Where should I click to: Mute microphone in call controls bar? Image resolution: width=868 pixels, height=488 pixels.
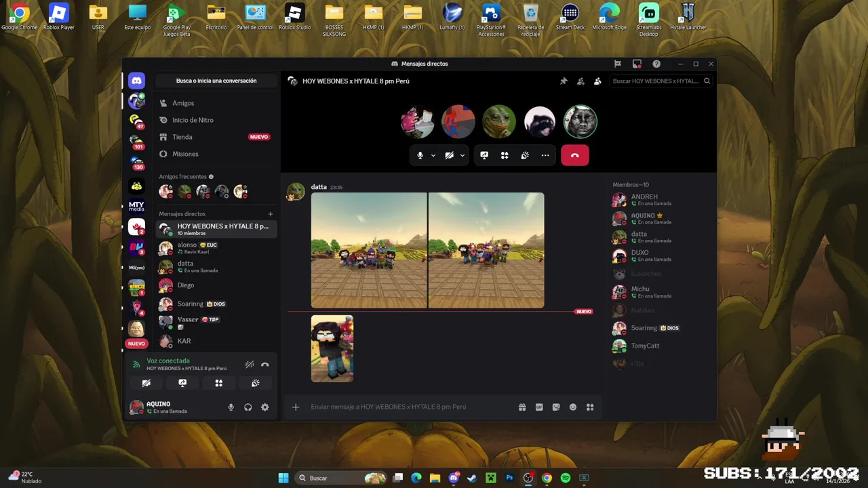(x=420, y=155)
